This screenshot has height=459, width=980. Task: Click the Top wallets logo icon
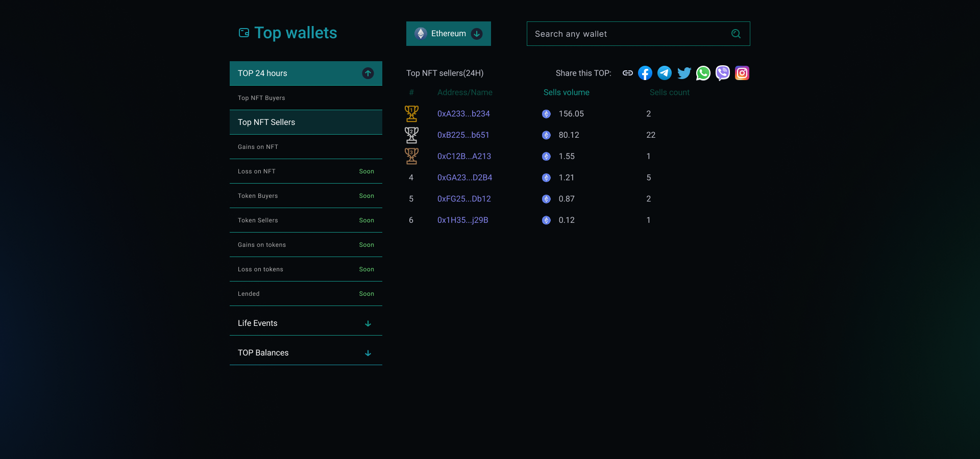click(x=243, y=33)
